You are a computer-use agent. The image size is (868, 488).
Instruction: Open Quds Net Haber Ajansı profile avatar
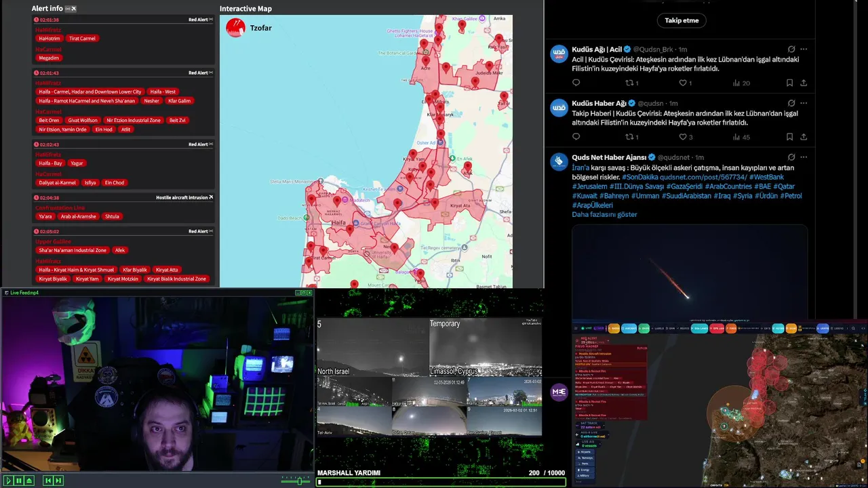tap(559, 161)
